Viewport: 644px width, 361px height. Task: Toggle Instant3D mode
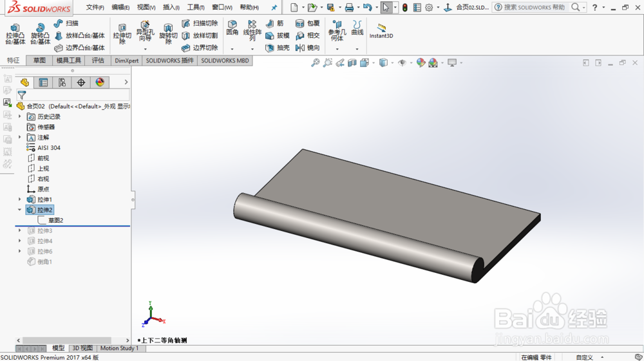pyautogui.click(x=381, y=31)
